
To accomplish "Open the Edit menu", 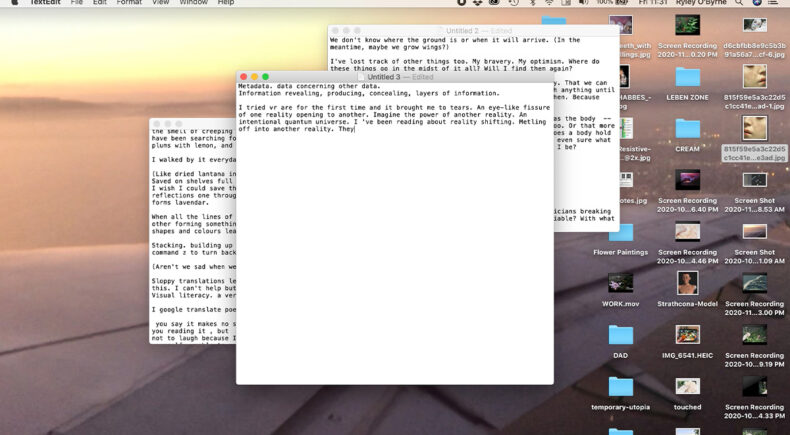I will pos(100,3).
